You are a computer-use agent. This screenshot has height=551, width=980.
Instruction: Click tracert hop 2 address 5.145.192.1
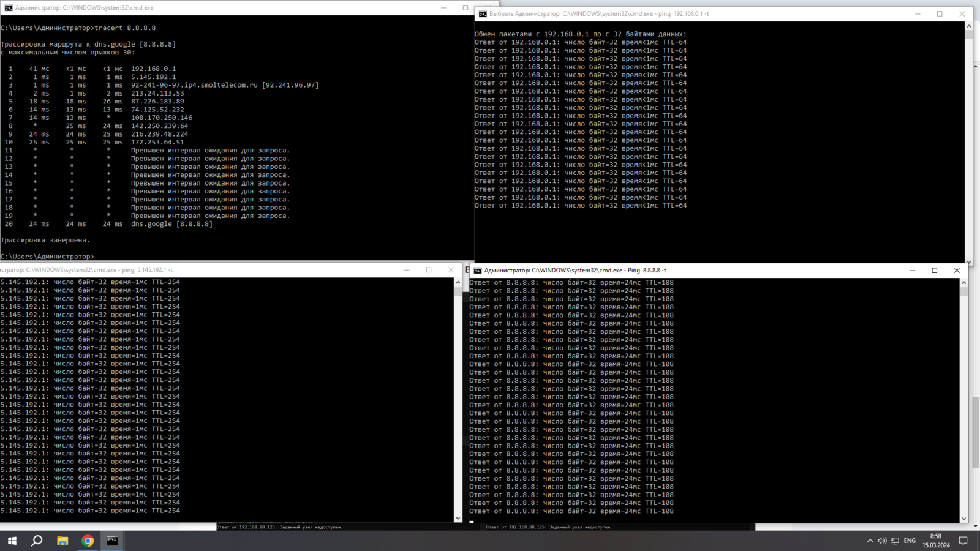[x=153, y=77]
